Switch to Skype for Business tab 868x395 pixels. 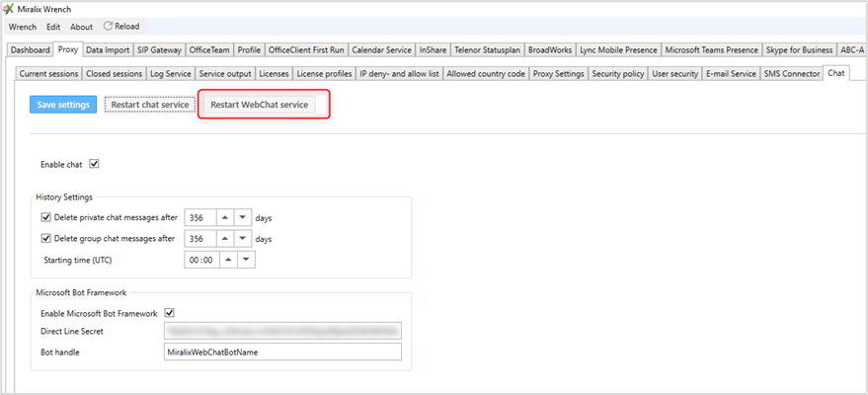tap(799, 49)
